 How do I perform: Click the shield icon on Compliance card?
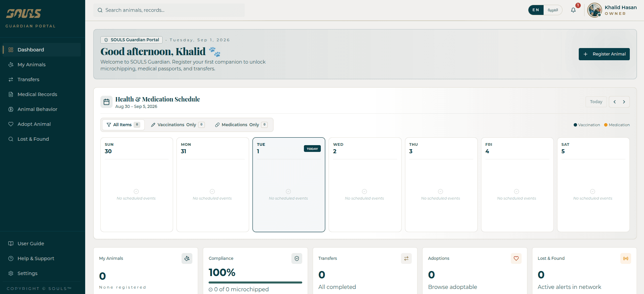coord(297,258)
